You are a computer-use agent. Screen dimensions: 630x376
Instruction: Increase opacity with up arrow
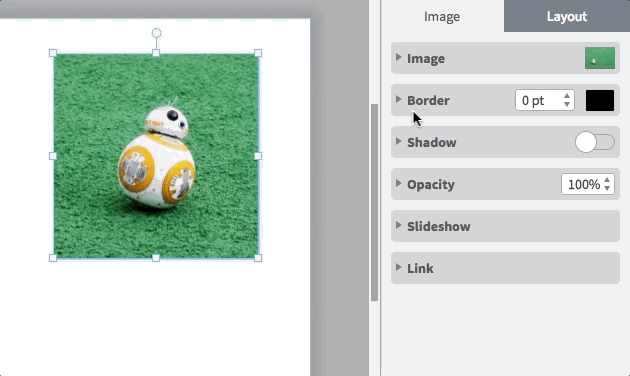click(x=607, y=180)
